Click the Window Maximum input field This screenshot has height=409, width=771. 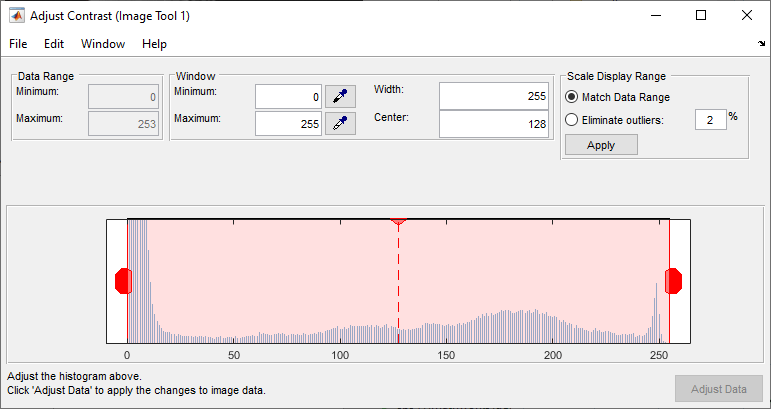click(288, 124)
